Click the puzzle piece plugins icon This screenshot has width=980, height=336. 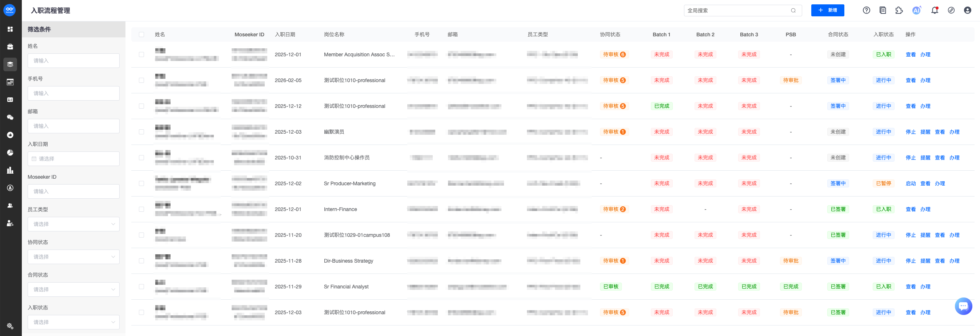tap(899, 11)
